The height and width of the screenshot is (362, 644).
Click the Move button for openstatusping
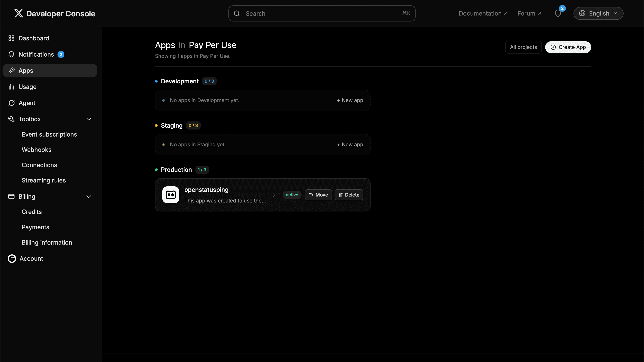pyautogui.click(x=318, y=195)
